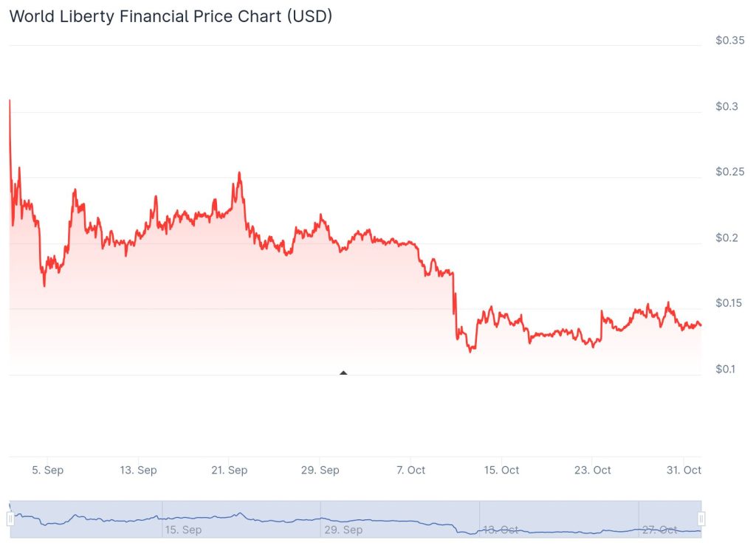Click the 5. Sep date axis label
Screen dimensions: 756x551
tap(48, 470)
